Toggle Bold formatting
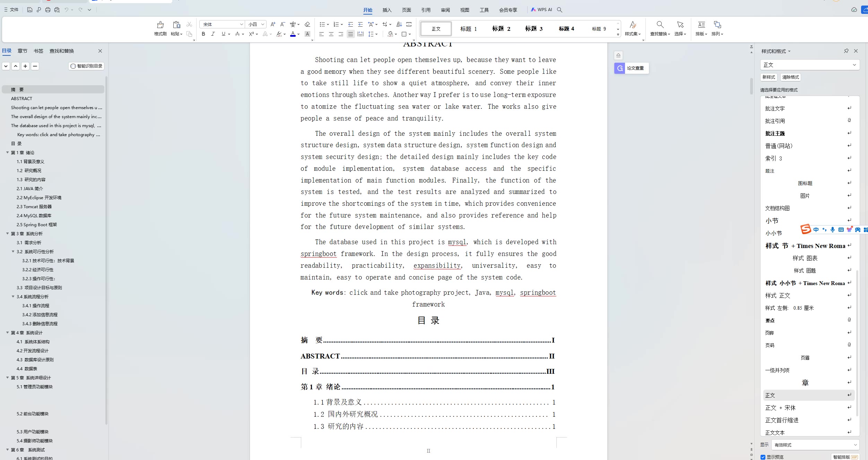Screen dimensions: 868x460 pos(203,34)
